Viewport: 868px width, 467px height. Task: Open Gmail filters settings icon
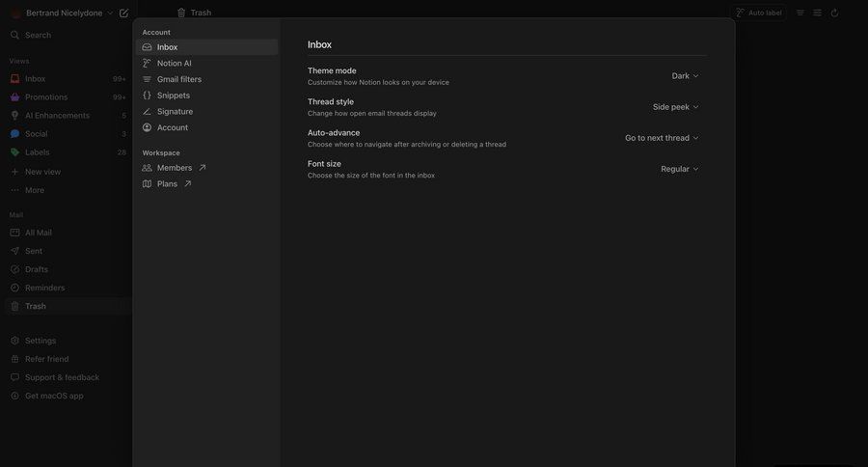[x=147, y=79]
